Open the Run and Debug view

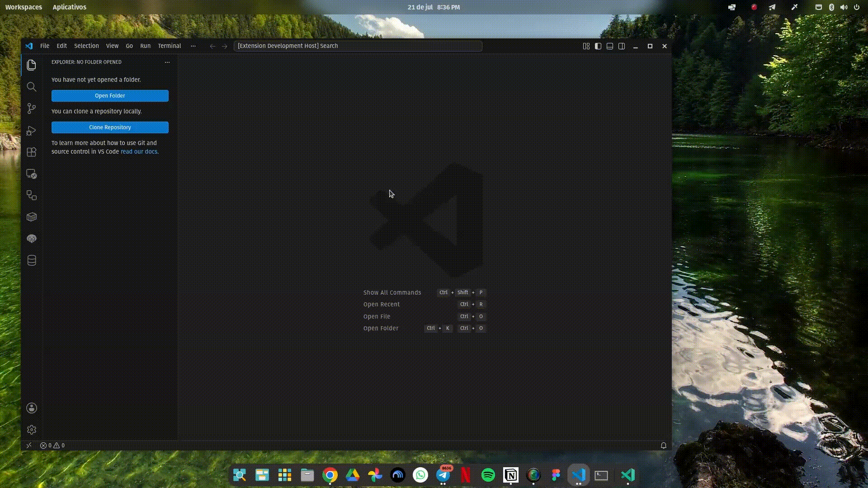[x=31, y=131]
